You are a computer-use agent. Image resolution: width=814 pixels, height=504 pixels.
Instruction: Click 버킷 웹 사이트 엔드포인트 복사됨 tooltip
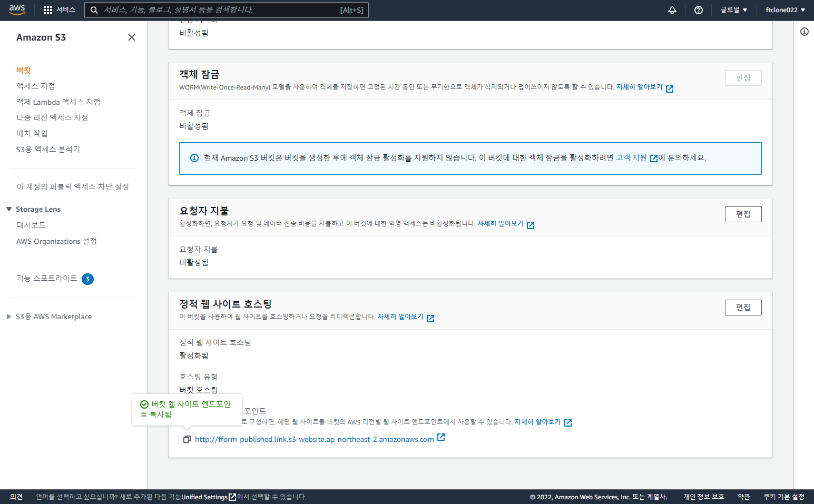(187, 410)
